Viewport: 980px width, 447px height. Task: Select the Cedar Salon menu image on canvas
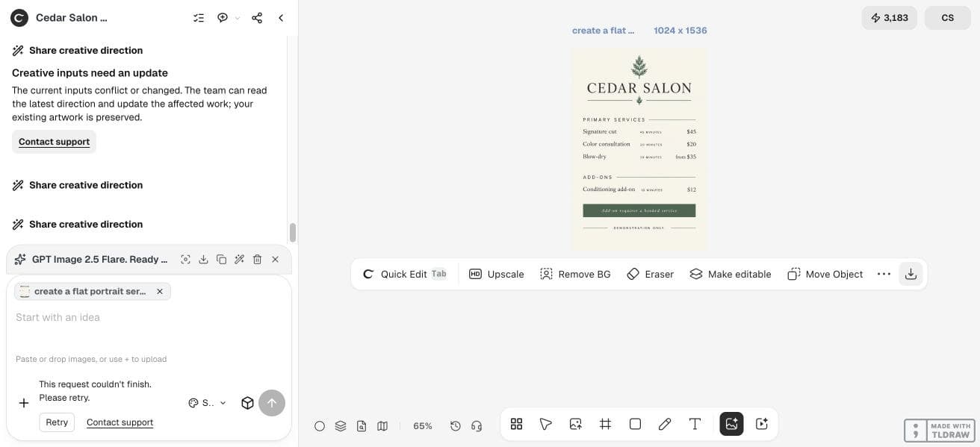639,149
